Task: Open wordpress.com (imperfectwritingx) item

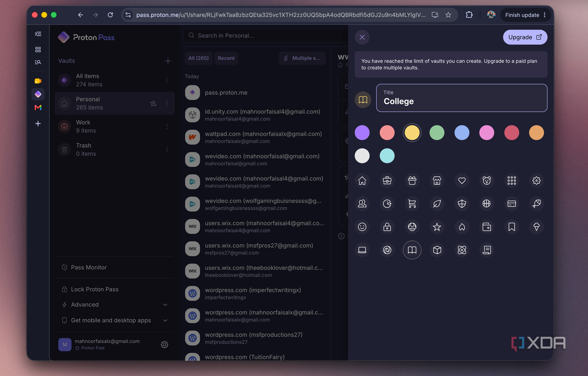Action: pos(255,294)
